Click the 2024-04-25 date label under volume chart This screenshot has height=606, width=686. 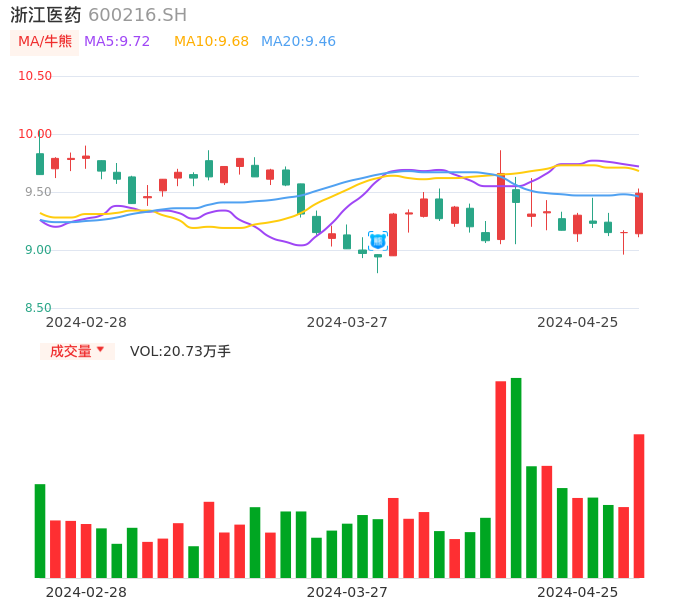click(578, 592)
